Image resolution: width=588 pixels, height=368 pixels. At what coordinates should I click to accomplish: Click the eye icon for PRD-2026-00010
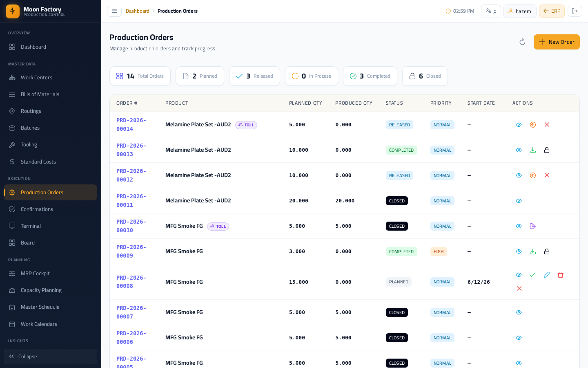click(x=519, y=226)
